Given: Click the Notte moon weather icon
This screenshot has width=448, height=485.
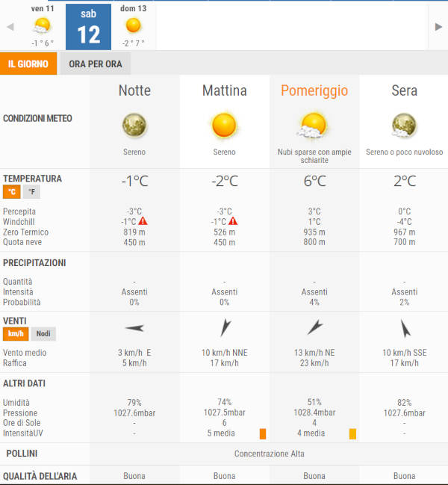Looking at the screenshot, I should [134, 126].
